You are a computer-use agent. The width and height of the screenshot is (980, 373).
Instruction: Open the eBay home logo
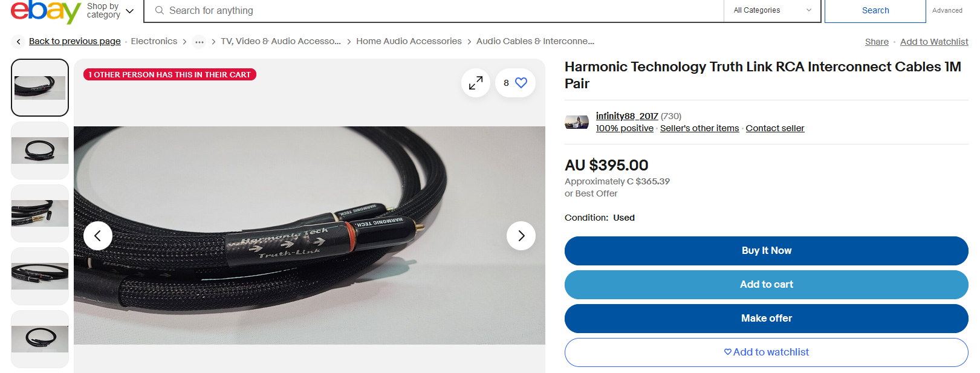45,11
